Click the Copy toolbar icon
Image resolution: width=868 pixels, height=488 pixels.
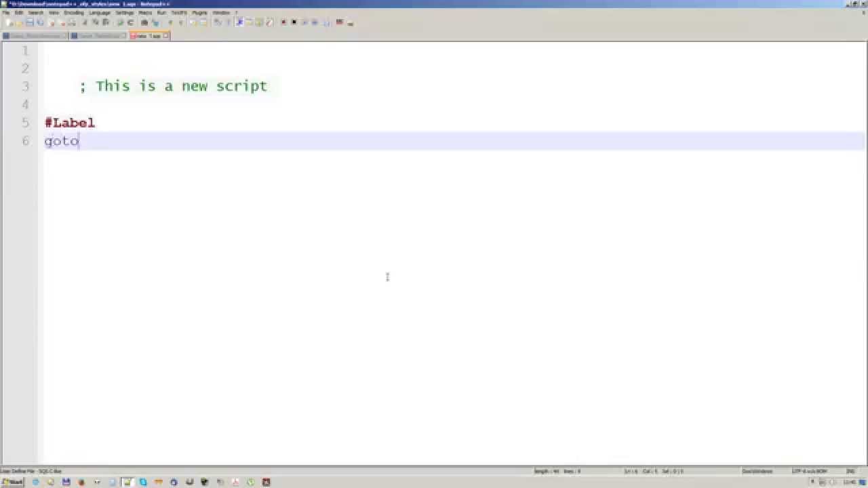click(x=96, y=22)
